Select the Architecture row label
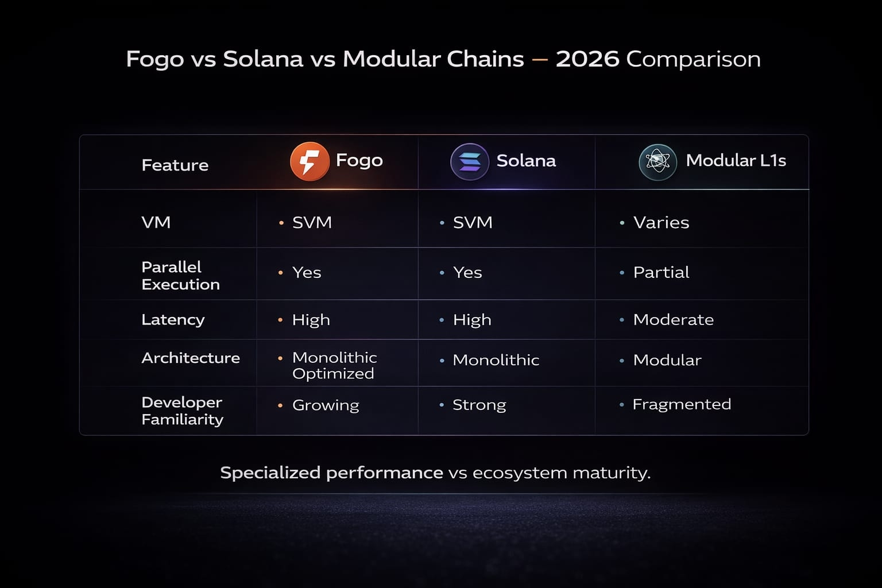 pyautogui.click(x=191, y=358)
